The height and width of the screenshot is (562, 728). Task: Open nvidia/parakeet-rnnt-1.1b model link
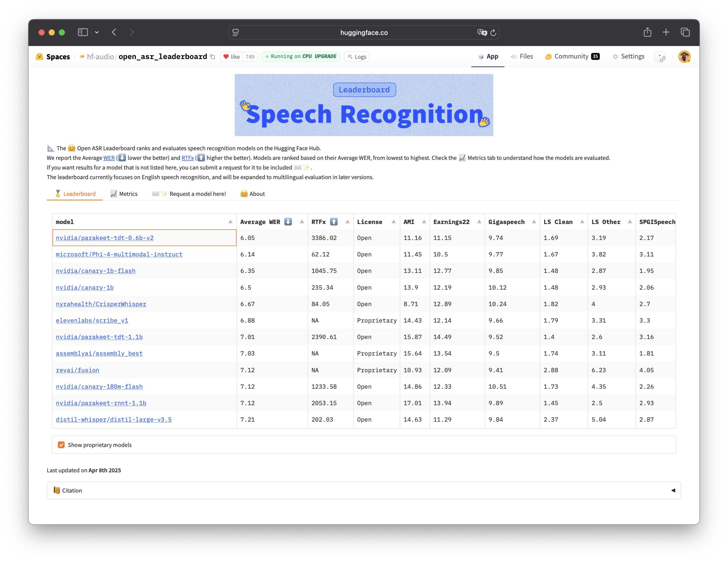pos(101,403)
